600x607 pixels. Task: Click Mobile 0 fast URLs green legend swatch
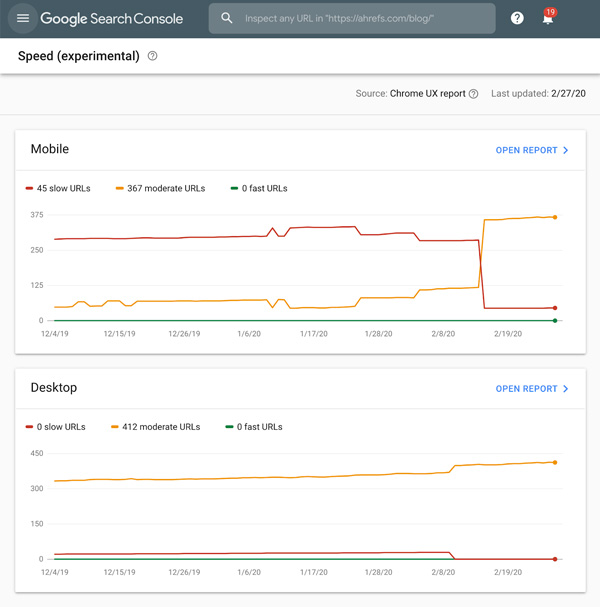[234, 189]
